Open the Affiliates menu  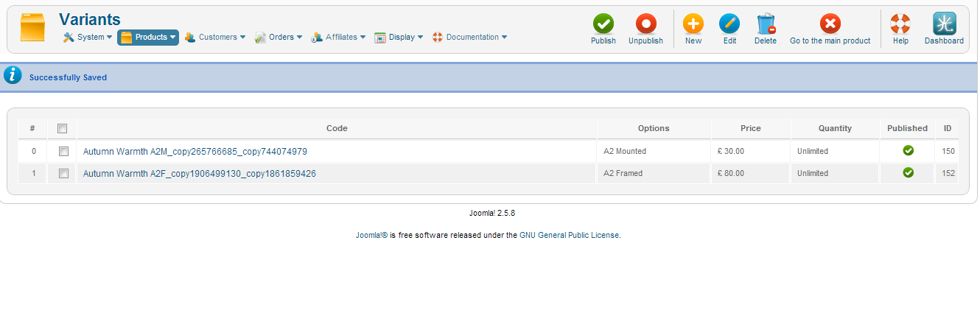pyautogui.click(x=338, y=38)
